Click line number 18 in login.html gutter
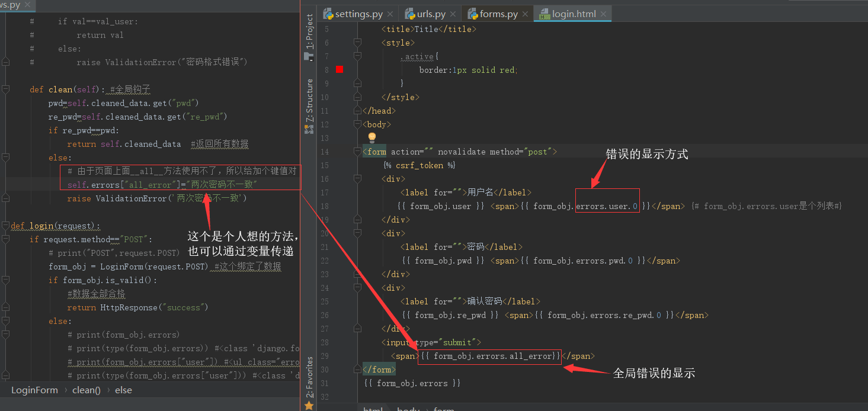The width and height of the screenshot is (868, 411). (324, 206)
